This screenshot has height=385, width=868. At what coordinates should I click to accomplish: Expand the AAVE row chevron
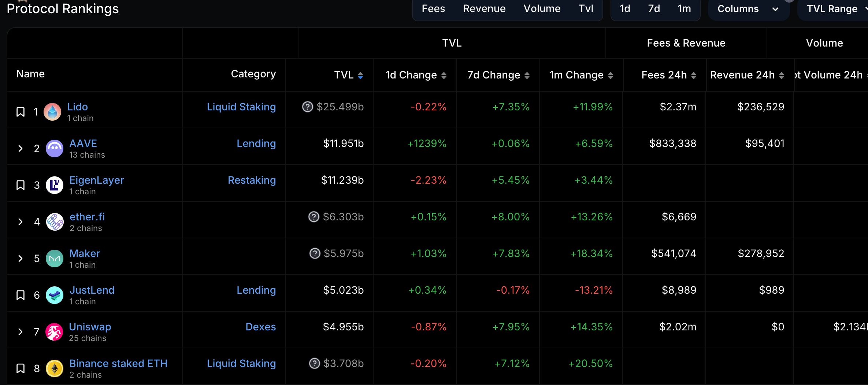click(x=21, y=148)
